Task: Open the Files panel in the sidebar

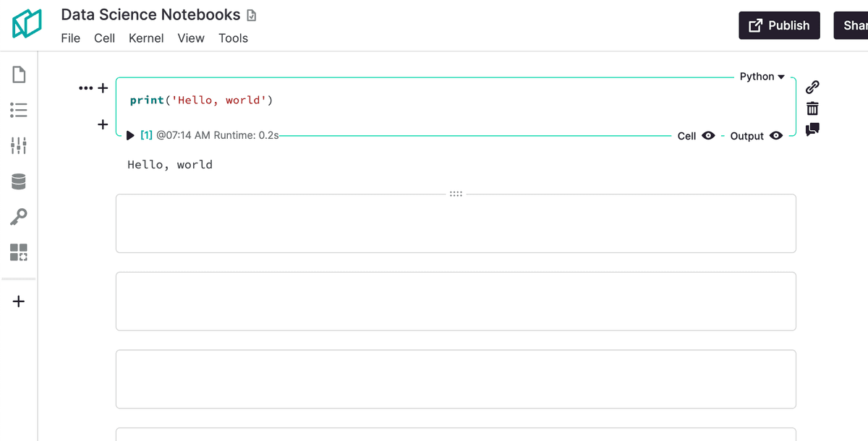Action: coord(18,74)
